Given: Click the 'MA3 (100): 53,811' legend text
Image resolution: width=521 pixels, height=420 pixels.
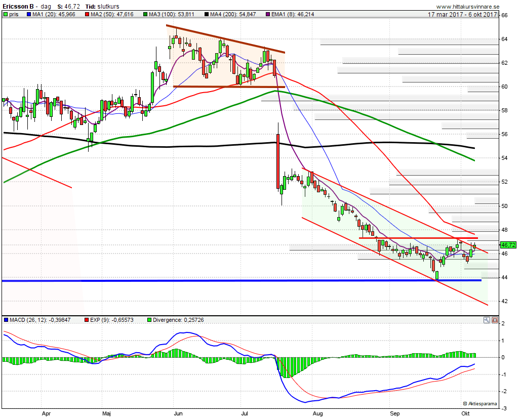Looking at the screenshot, I should [x=172, y=14].
